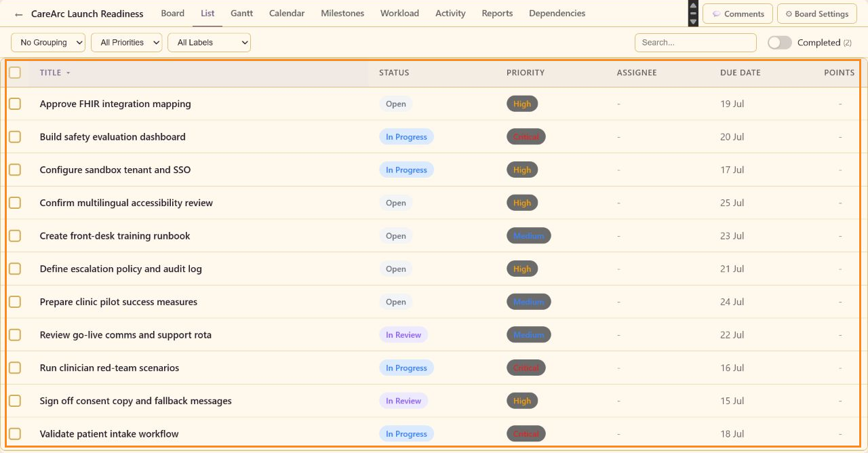The image size is (868, 453).
Task: Click the 25 Jul due date
Action: (732, 203)
